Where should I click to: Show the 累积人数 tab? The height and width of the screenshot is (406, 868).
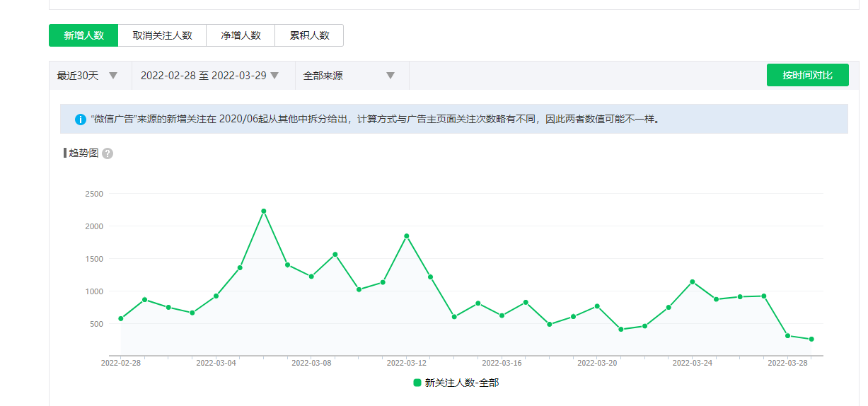pyautogui.click(x=309, y=35)
